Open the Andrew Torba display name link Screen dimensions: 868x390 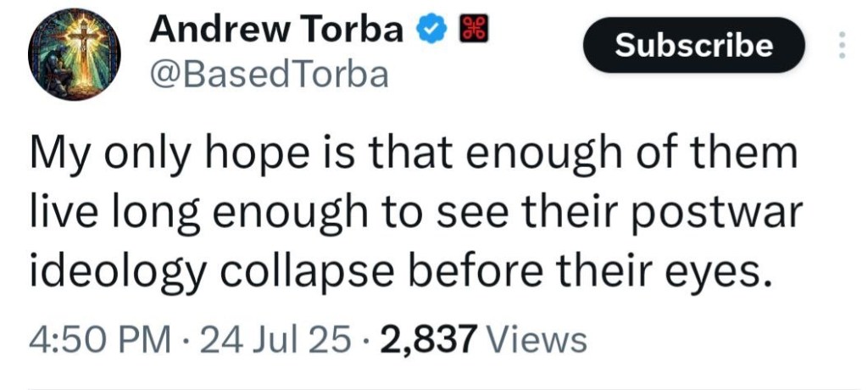click(276, 29)
